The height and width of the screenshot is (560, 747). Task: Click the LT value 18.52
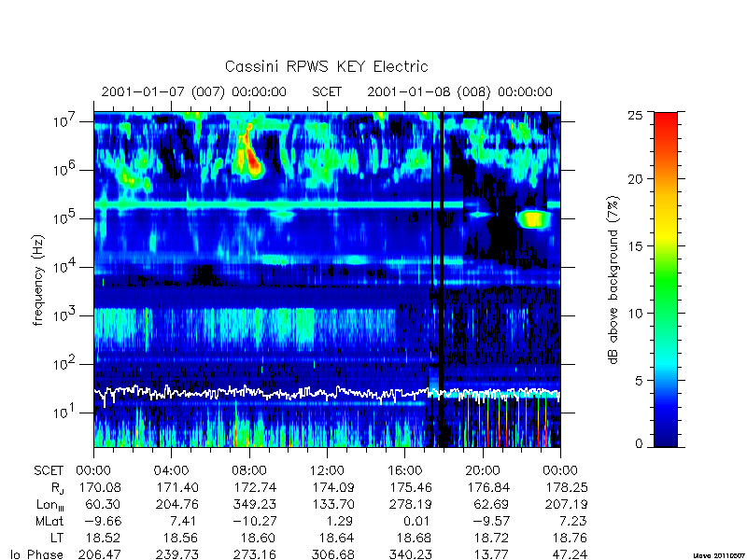pos(104,538)
